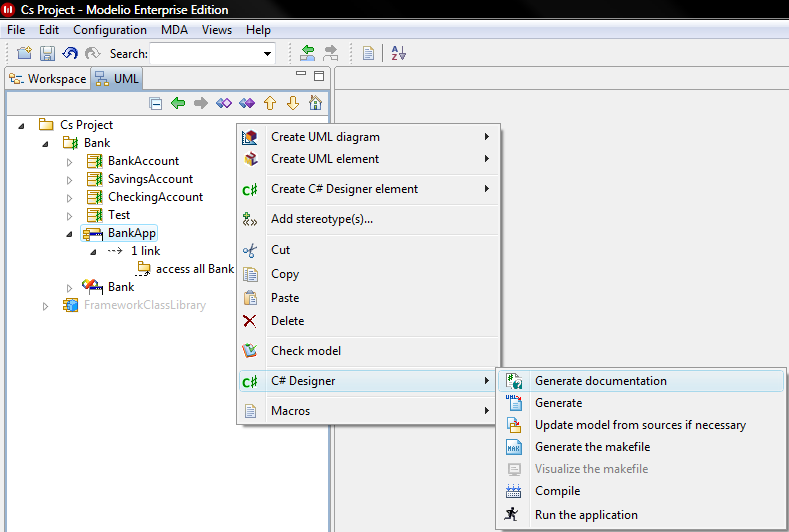Click the second purple diamond navigation icon
This screenshot has width=789, height=532.
pos(247,104)
